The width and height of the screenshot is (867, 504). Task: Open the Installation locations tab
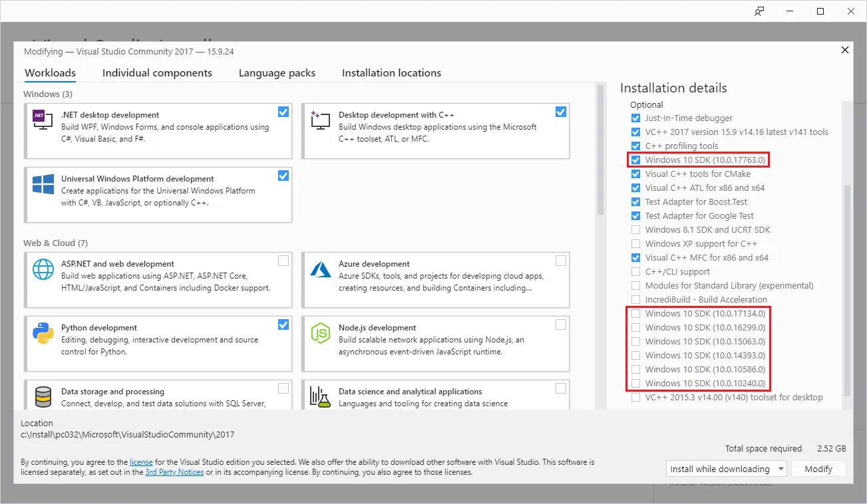tap(391, 73)
